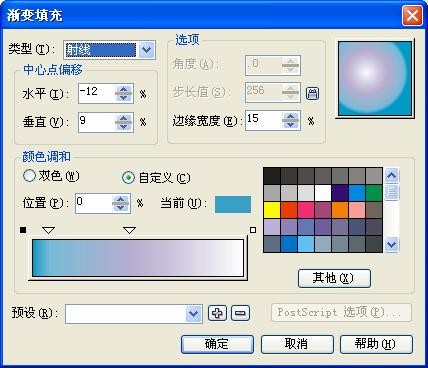This screenshot has height=368, width=428.
Task: Click the 位置 position spinner arrows
Action: coord(120,203)
